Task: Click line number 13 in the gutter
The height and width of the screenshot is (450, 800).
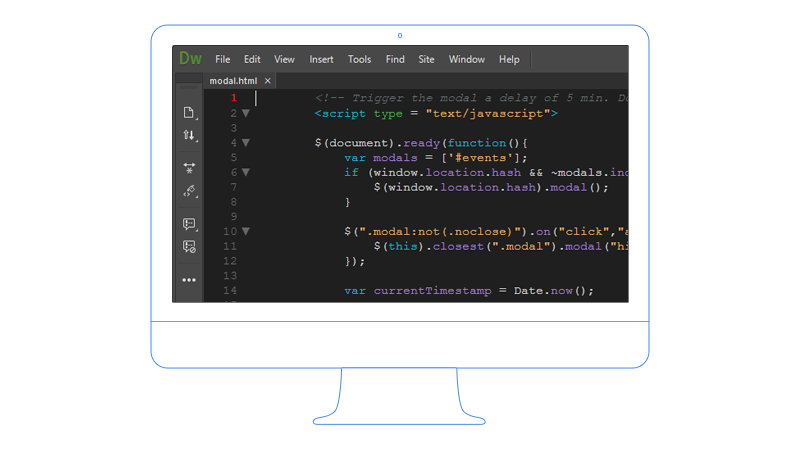Action: click(230, 276)
